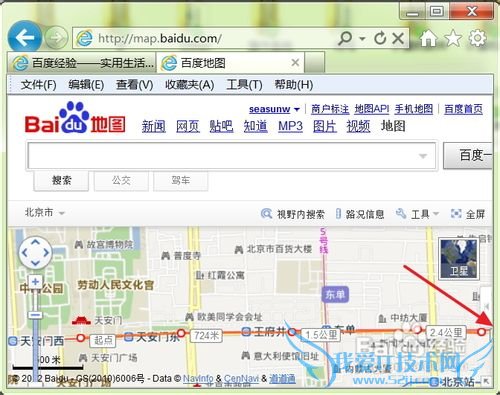This screenshot has width=500, height=395.
Task: Refresh the page with the reload icon
Action: pos(380,38)
